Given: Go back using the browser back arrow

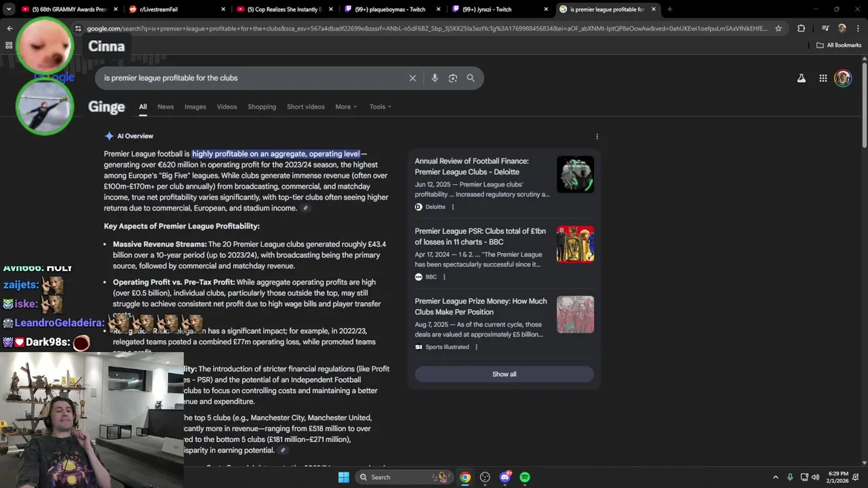Looking at the screenshot, I should [9, 28].
